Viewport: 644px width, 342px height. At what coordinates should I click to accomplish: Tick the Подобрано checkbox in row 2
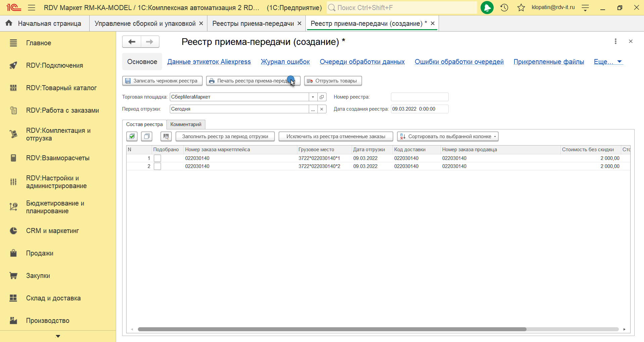(157, 166)
